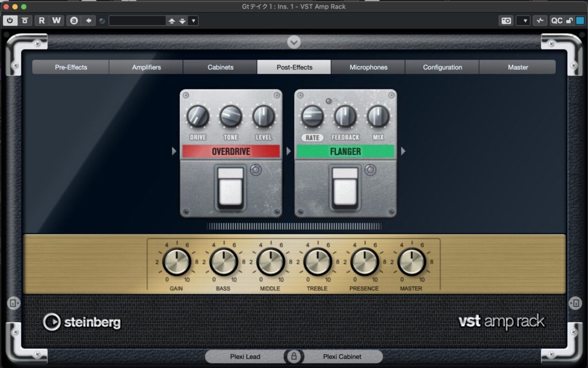Switch to the Pre-Effects tab
Image resolution: width=588 pixels, height=368 pixels.
(x=71, y=67)
